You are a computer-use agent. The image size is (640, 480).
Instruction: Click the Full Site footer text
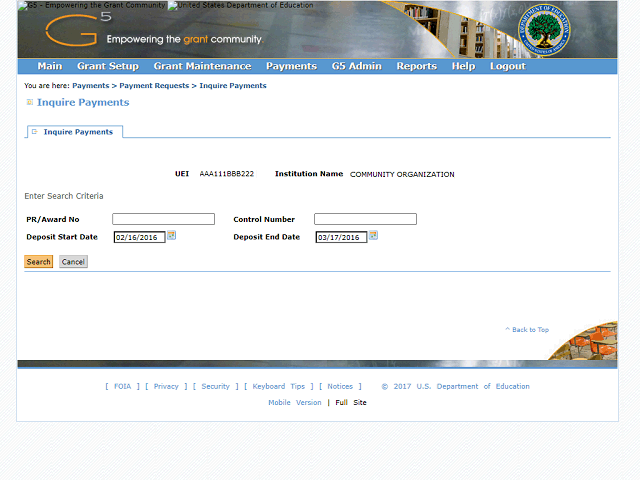(x=351, y=402)
